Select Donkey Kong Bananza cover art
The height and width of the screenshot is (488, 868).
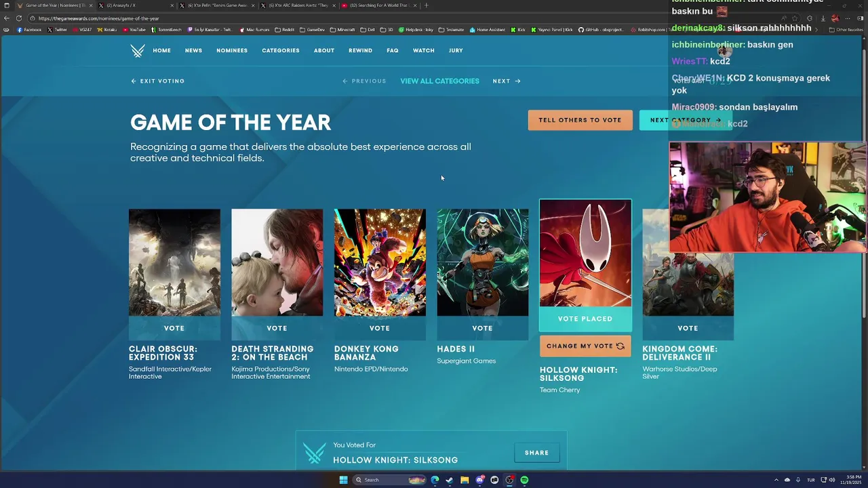point(380,262)
